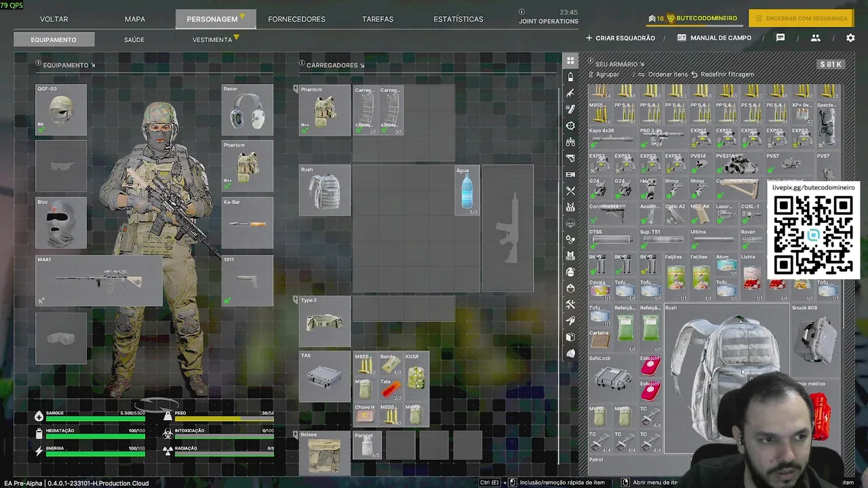Filter locker by ammunition bullet icon
Screen dimensions: 868x488
tap(570, 77)
